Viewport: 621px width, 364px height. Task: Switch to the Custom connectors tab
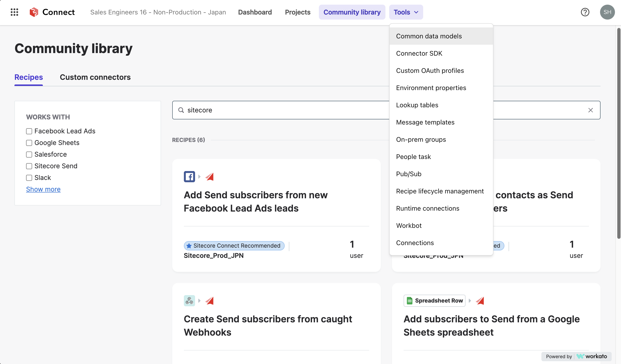95,77
